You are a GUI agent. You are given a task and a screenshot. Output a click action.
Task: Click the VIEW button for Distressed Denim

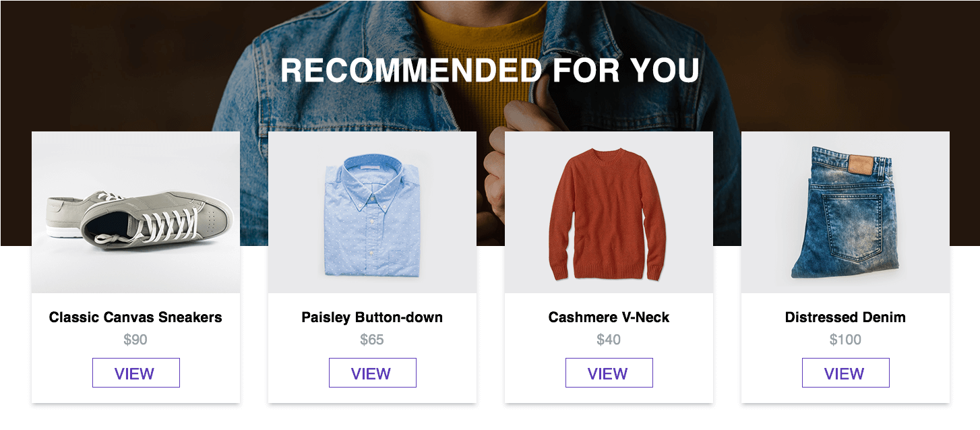[845, 373]
